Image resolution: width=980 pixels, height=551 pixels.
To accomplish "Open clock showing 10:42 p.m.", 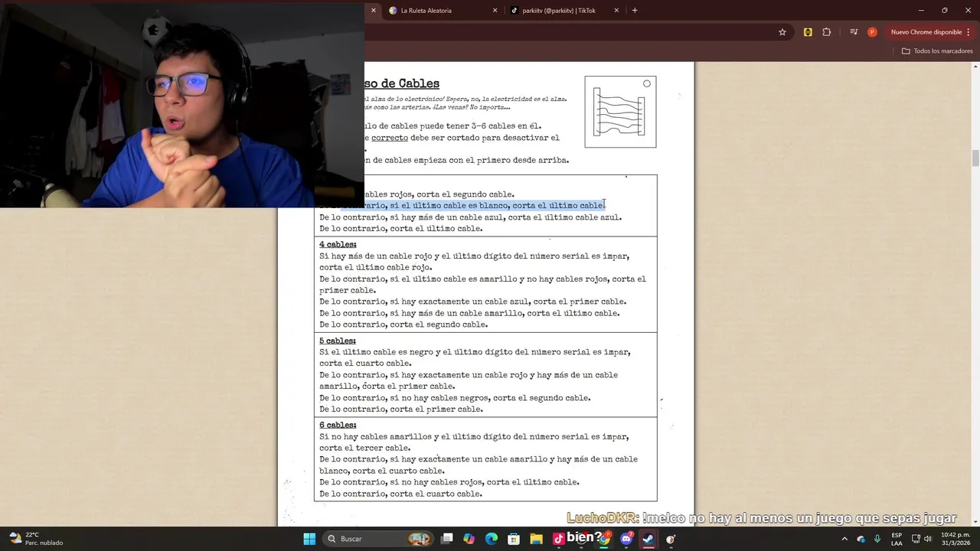I will click(x=955, y=539).
